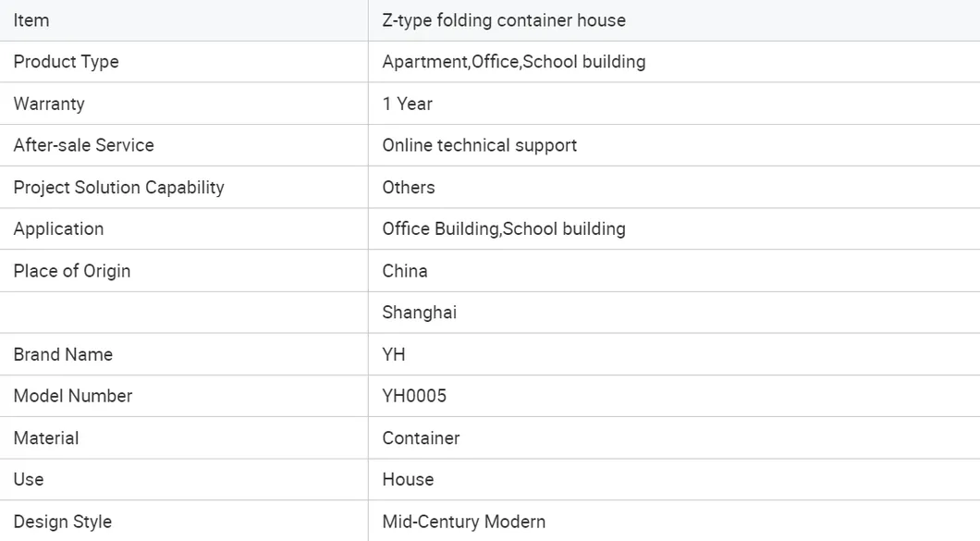Click the "House" use value
The image size is (980, 541).
pos(408,479)
